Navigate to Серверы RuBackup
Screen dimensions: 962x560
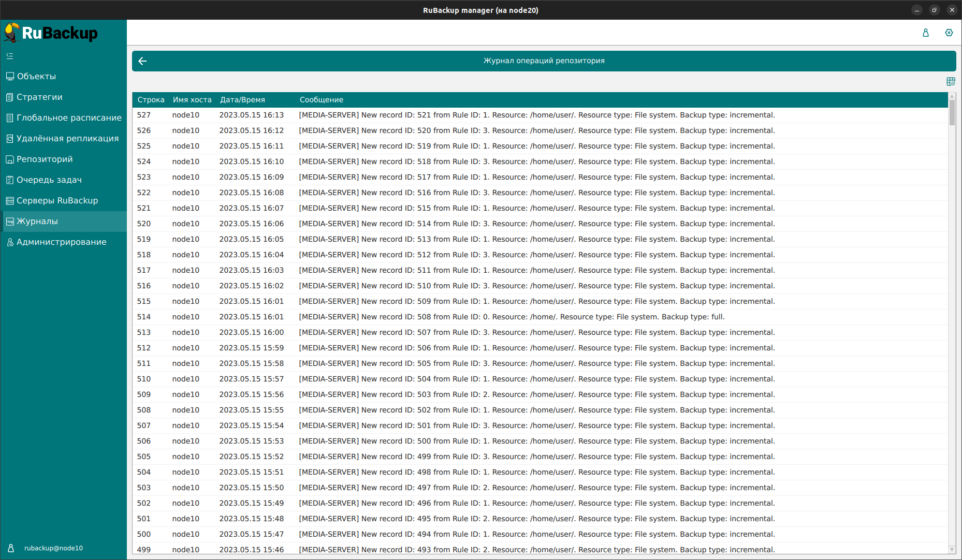pyautogui.click(x=57, y=200)
